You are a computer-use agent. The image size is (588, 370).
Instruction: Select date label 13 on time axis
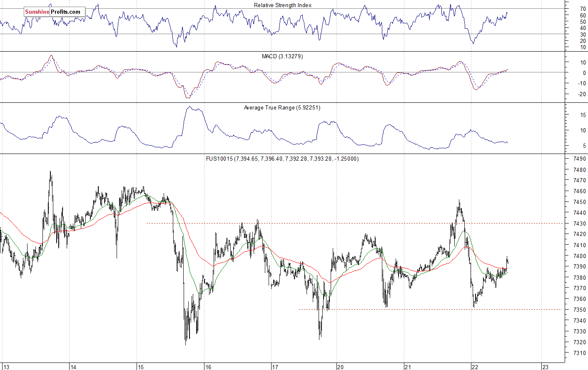(x=6, y=367)
